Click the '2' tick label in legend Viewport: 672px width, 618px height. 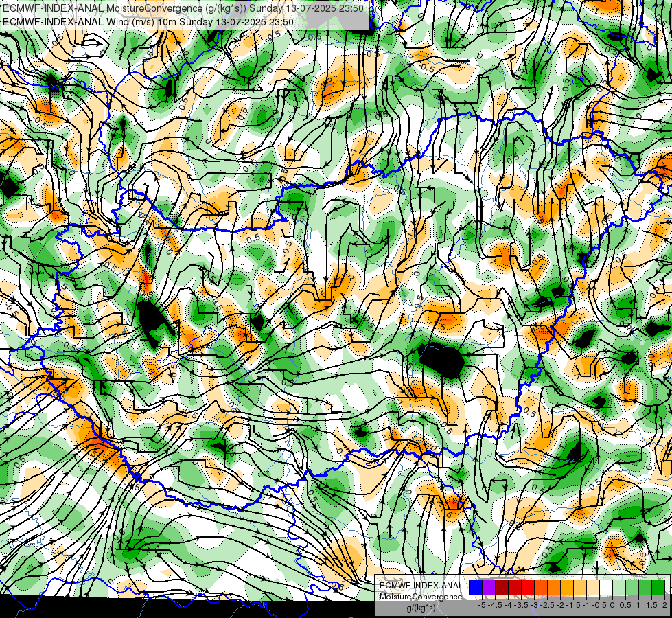coord(664,605)
